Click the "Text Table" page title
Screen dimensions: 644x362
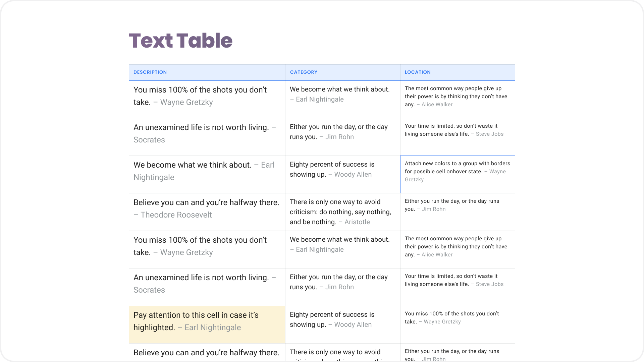click(x=180, y=41)
